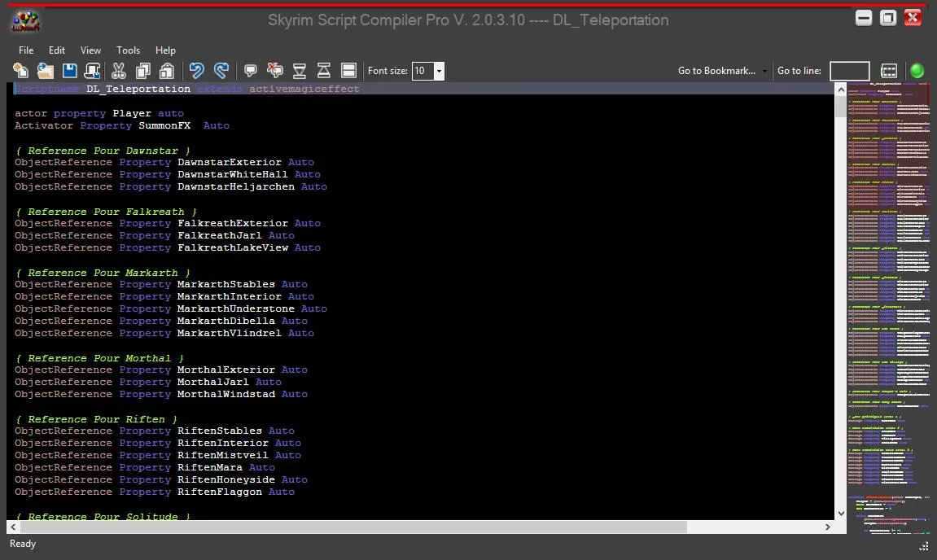Click the horizontal scrollbar left arrow
Viewport: 937px width, 560px height.
pyautogui.click(x=13, y=527)
